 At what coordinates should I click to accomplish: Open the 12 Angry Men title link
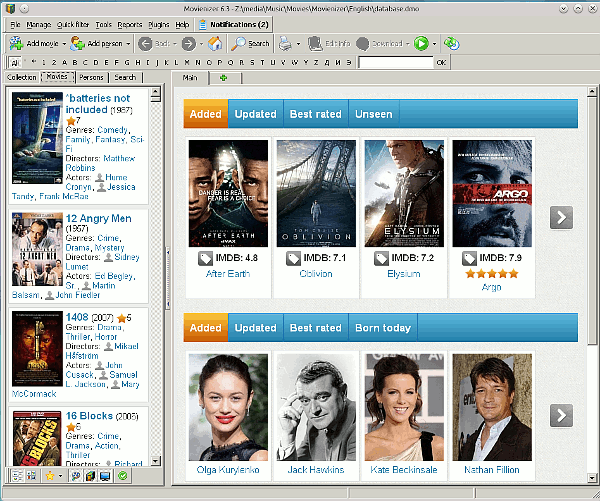tap(99, 219)
